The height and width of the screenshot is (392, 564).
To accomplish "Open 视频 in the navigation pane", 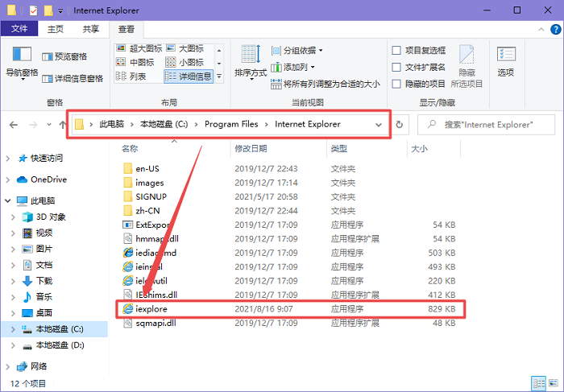I will point(44,233).
